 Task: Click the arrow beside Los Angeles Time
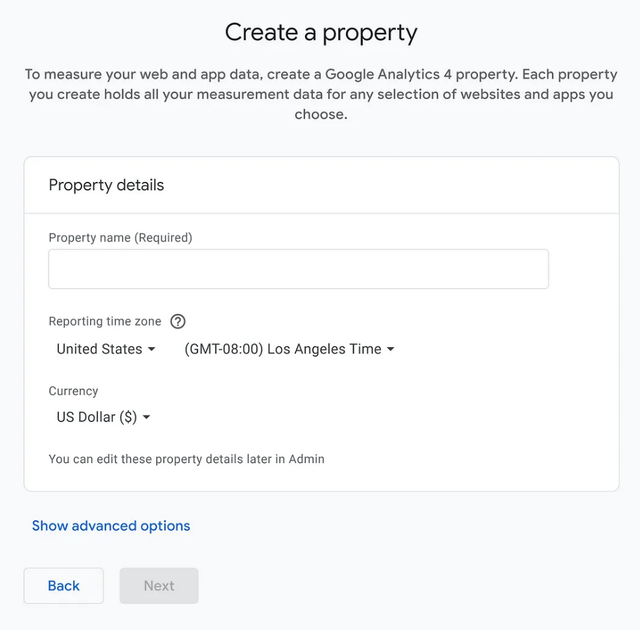(x=391, y=350)
